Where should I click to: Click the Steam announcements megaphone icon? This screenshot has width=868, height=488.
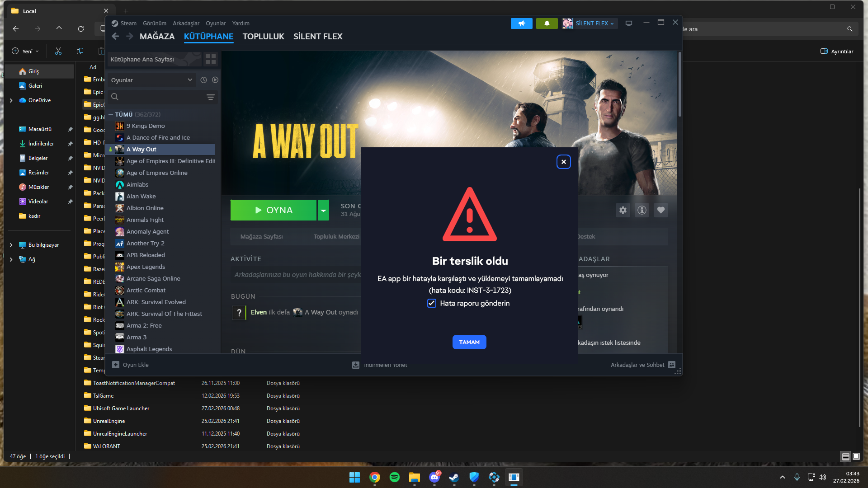point(521,23)
